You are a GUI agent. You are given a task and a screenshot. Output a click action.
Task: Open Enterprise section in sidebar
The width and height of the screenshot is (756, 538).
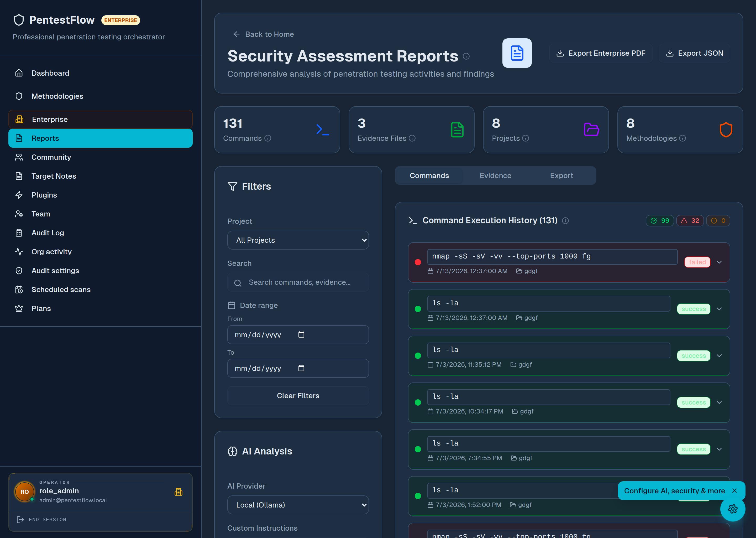click(x=100, y=119)
